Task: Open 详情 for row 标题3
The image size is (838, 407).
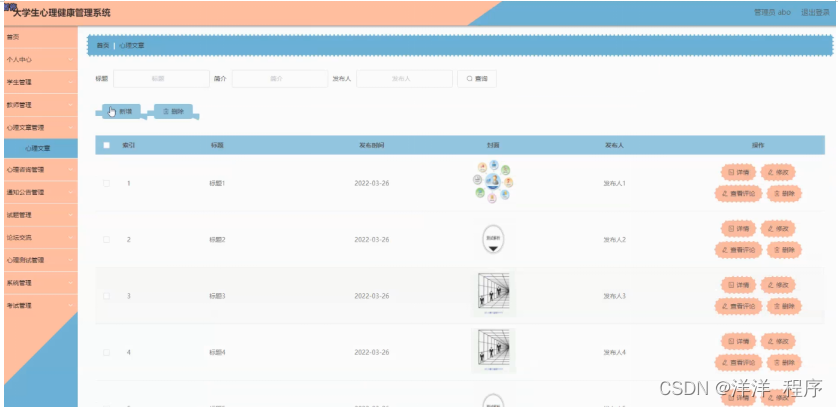Action: coord(738,285)
